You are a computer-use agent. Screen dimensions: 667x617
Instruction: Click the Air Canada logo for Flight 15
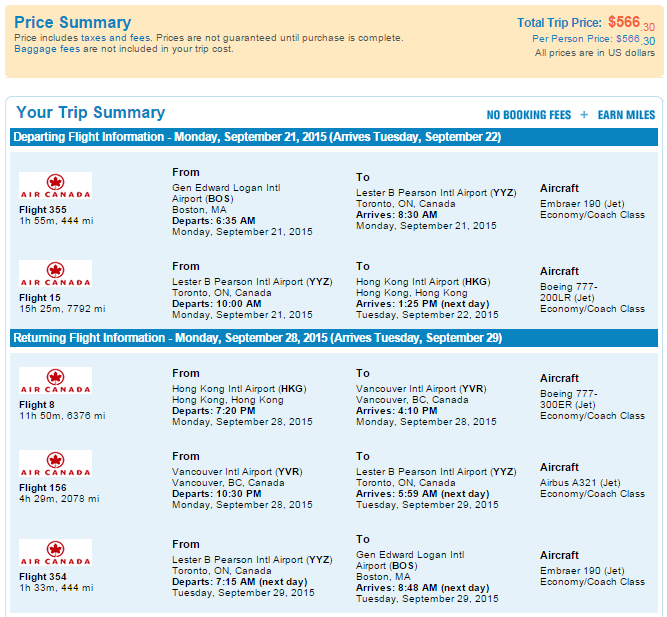pyautogui.click(x=55, y=273)
